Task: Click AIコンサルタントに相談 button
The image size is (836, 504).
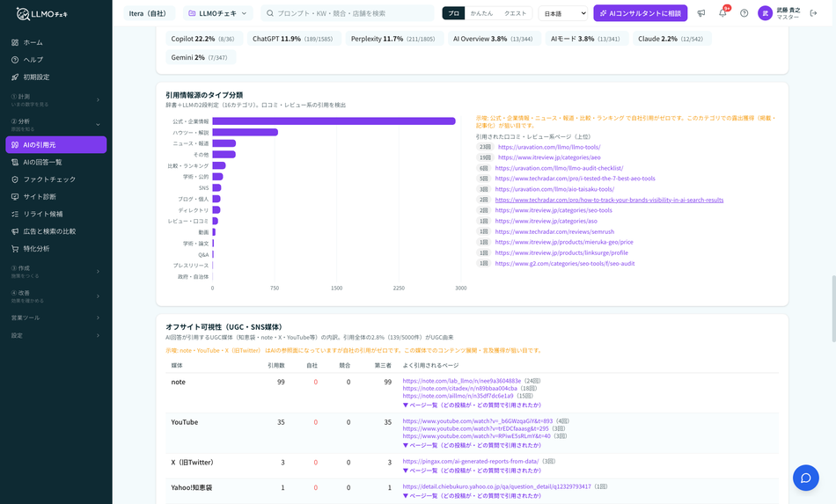Action: (641, 13)
